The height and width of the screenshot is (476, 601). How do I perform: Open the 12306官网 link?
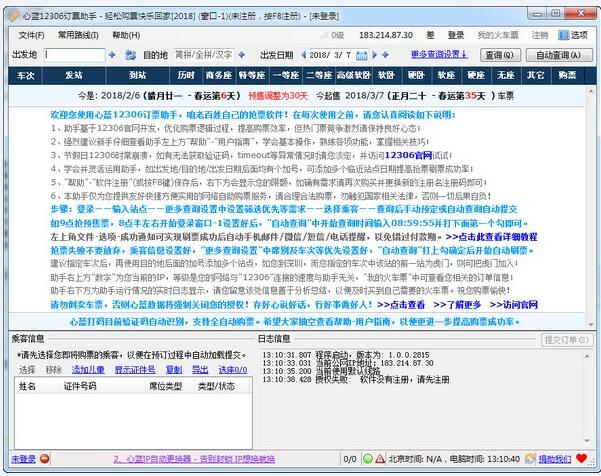(x=408, y=155)
